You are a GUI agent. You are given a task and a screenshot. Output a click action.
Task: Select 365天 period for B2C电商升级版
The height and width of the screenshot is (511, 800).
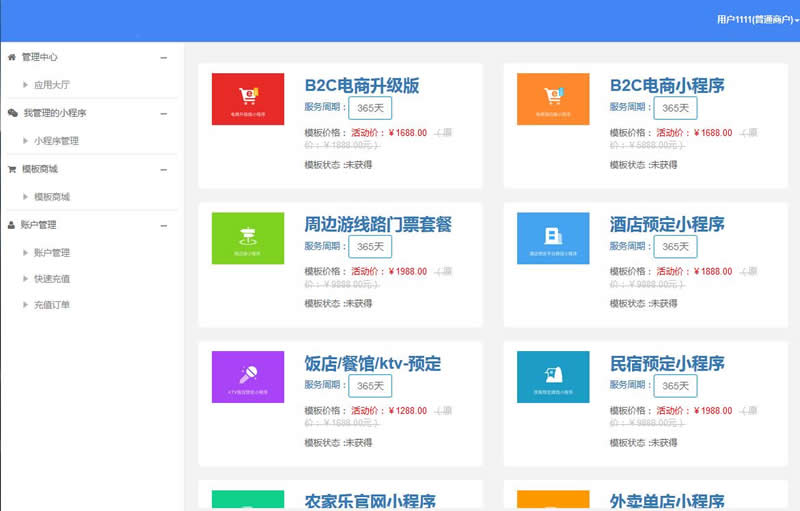(370, 108)
